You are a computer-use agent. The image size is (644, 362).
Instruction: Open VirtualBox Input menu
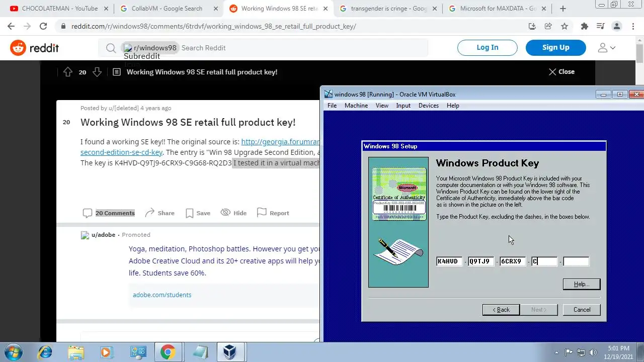(403, 106)
